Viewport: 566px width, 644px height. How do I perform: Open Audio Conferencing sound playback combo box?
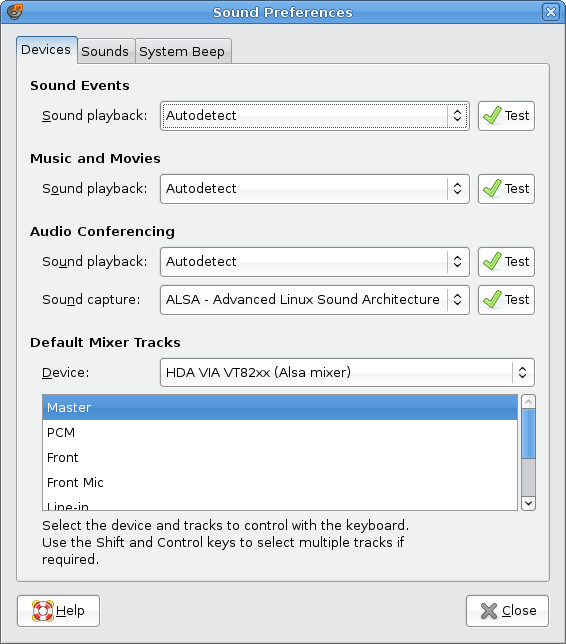(315, 262)
